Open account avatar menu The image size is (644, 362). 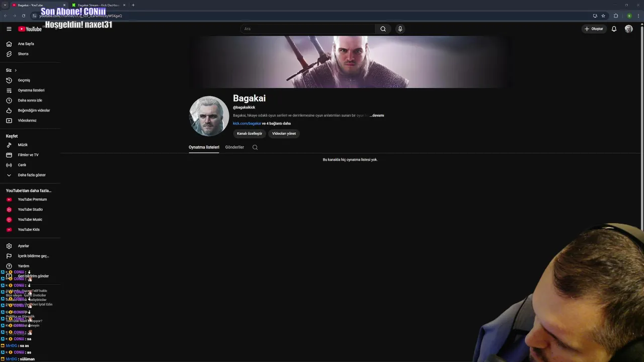pos(628,29)
